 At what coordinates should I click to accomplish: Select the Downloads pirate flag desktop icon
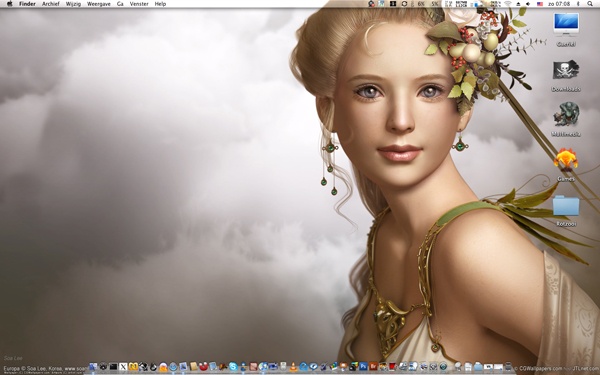[x=566, y=70]
